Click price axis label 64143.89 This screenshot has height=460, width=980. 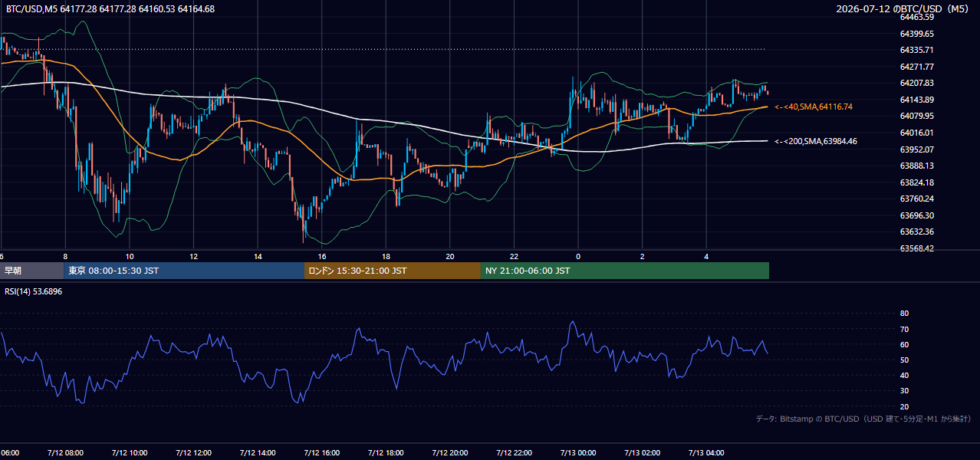[916, 100]
